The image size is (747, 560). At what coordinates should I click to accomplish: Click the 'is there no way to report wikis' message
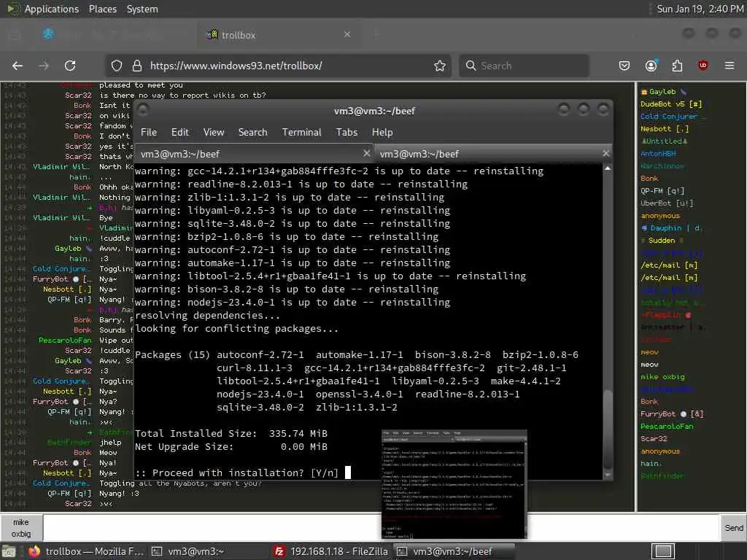[x=182, y=96]
